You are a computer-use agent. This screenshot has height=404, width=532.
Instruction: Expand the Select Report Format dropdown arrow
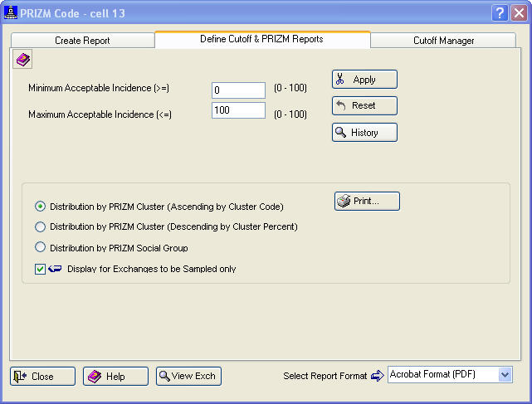[x=505, y=375]
